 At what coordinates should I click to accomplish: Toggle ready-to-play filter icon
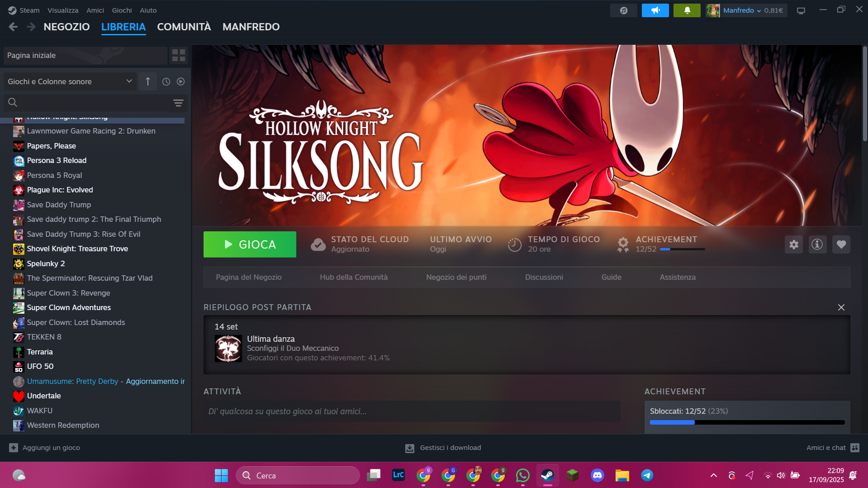tap(180, 81)
